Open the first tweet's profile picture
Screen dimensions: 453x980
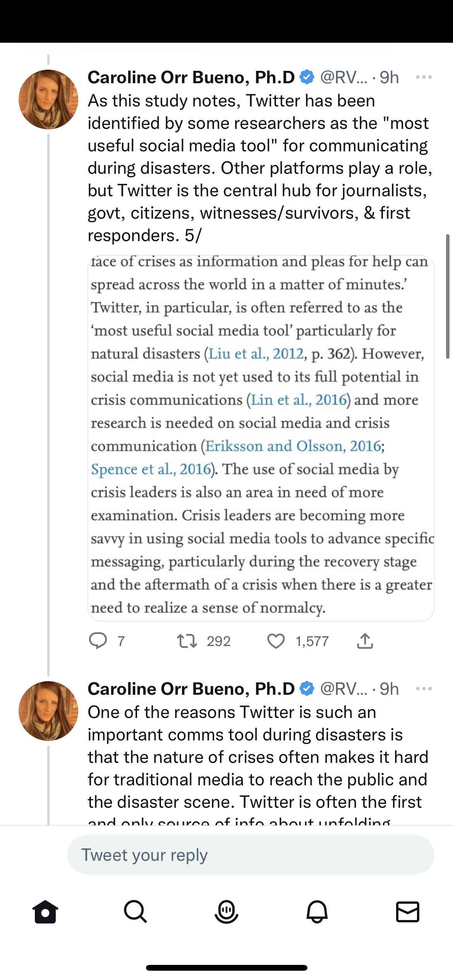[48, 99]
